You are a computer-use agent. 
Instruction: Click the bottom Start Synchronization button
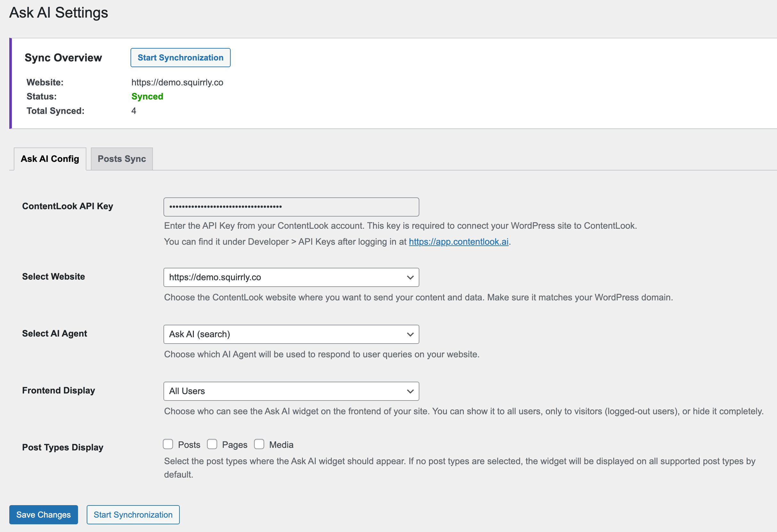(133, 515)
